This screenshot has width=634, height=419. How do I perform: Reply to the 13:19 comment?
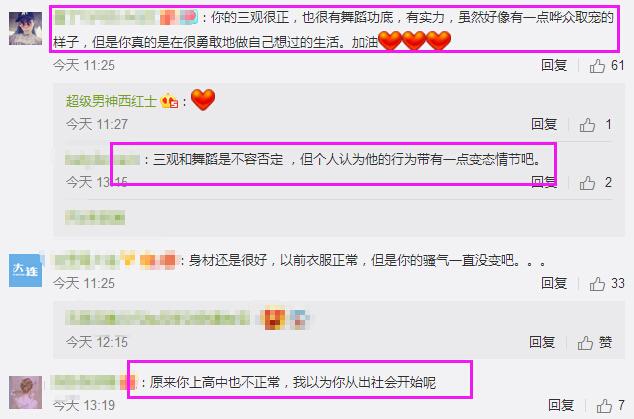click(561, 405)
